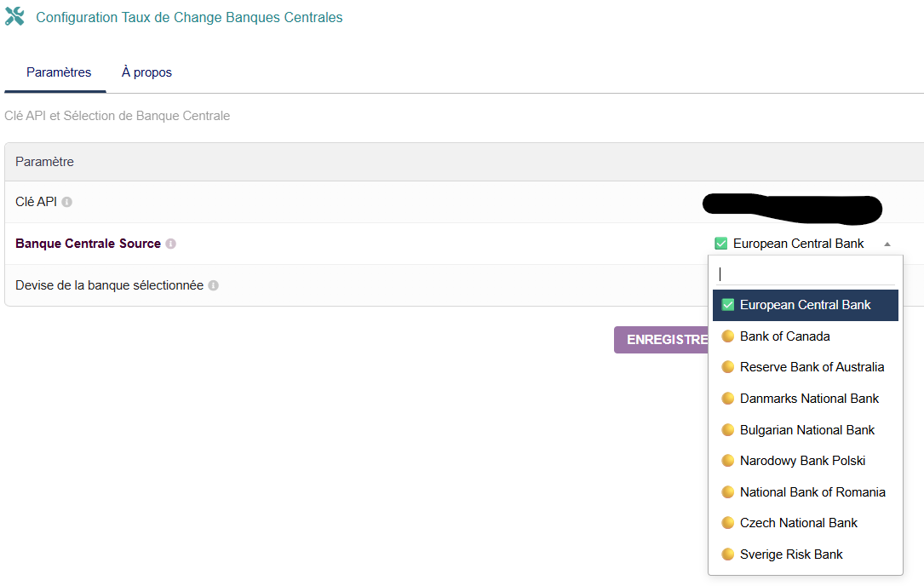
Task: Click the coin icon for Danmarks National Bank
Action: [727, 399]
